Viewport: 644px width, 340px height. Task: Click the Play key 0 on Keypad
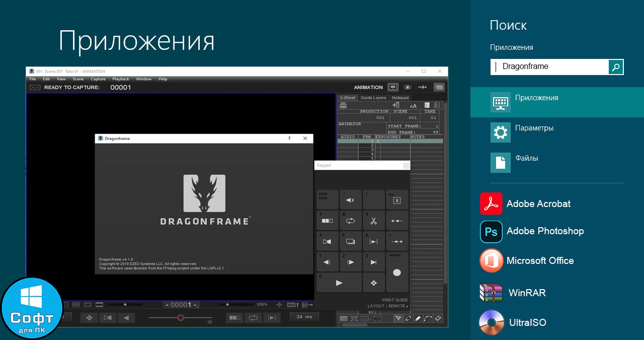click(339, 283)
